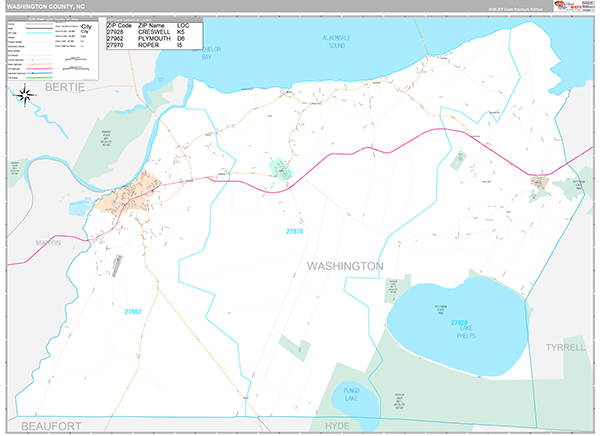This screenshot has height=436, width=600.
Task: Select ZIP code 27962 in index table
Action: pyautogui.click(x=115, y=39)
